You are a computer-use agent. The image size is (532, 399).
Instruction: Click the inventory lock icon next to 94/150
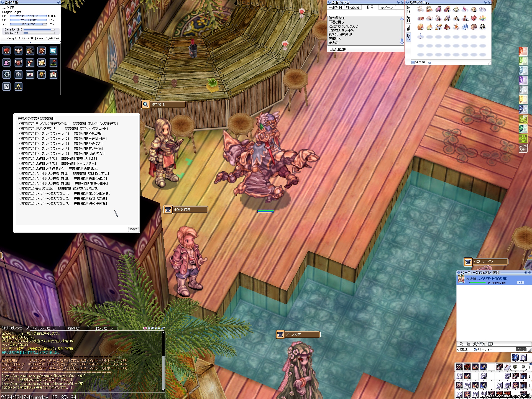click(x=429, y=62)
